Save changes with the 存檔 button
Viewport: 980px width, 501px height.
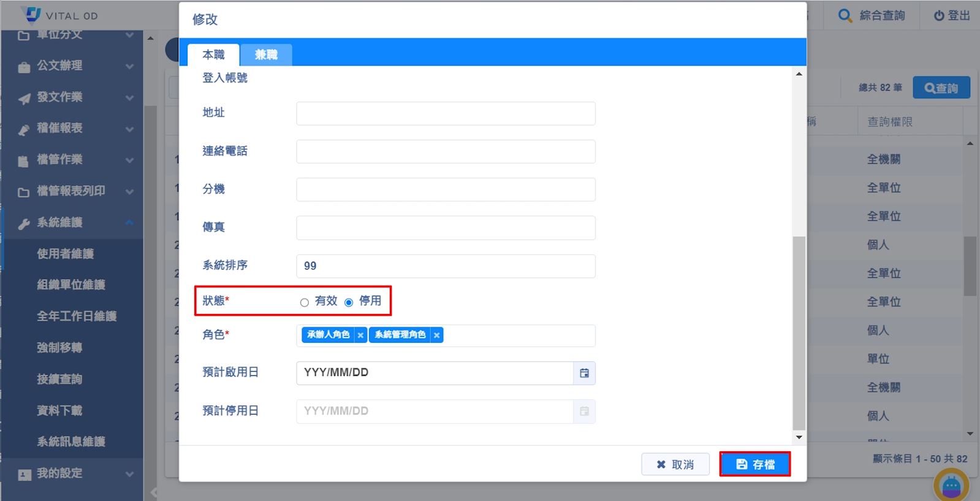[754, 464]
